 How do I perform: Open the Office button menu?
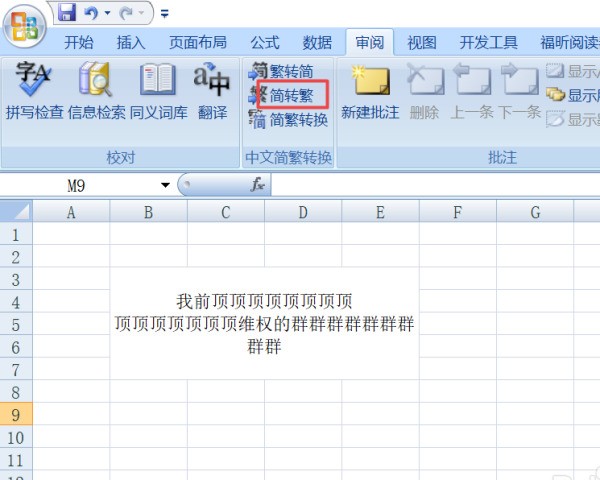[25, 27]
